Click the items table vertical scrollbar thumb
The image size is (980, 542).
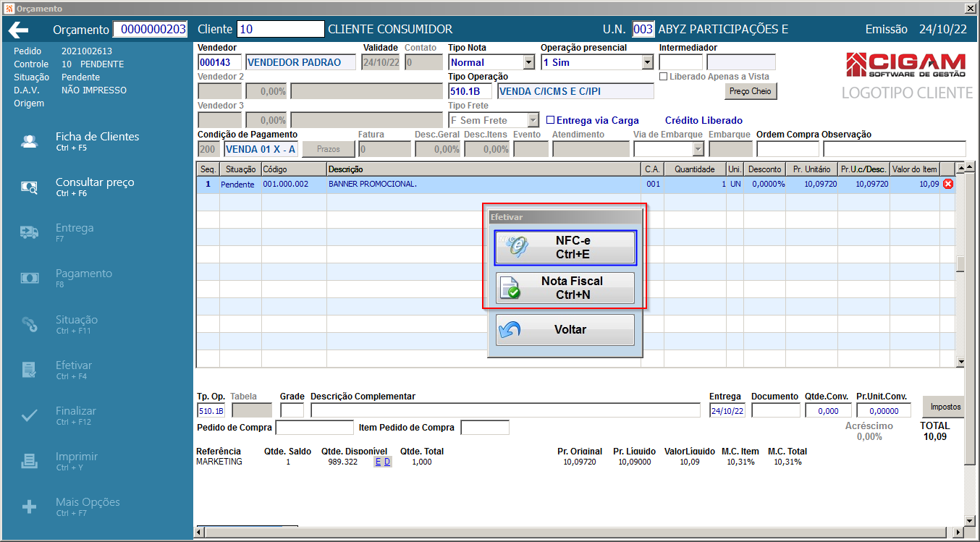click(961, 264)
